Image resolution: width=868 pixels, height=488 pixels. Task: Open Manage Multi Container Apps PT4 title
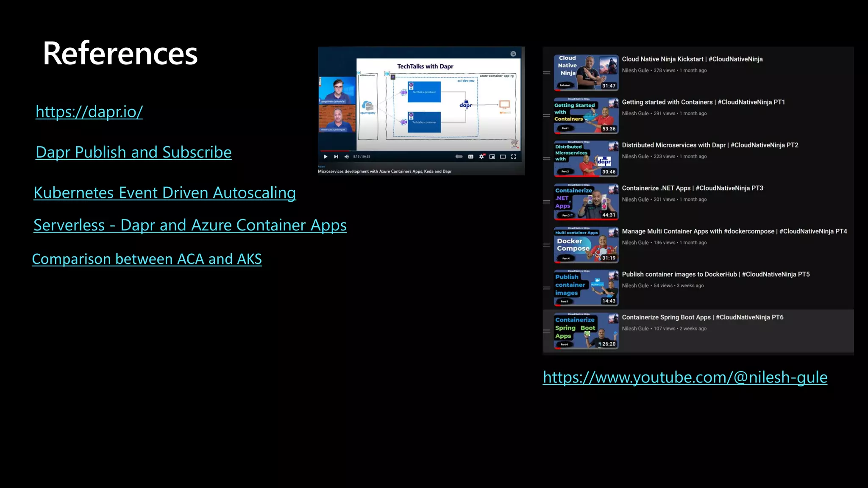coord(734,231)
